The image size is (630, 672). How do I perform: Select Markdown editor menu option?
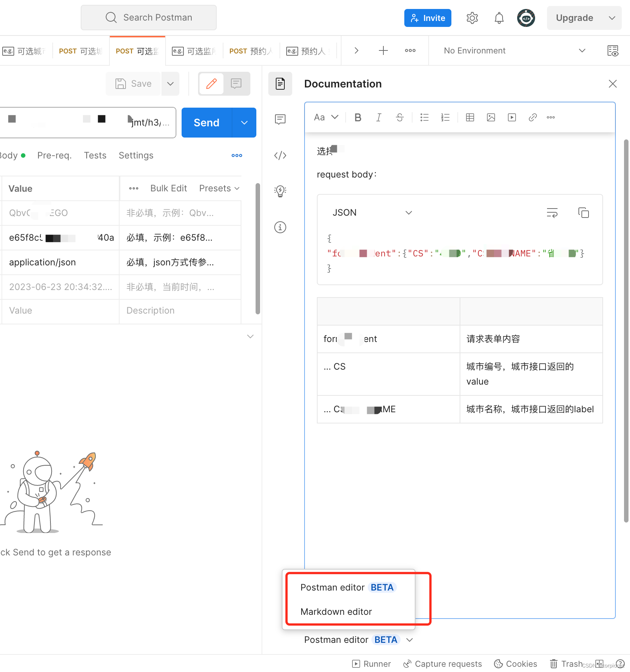(349, 612)
